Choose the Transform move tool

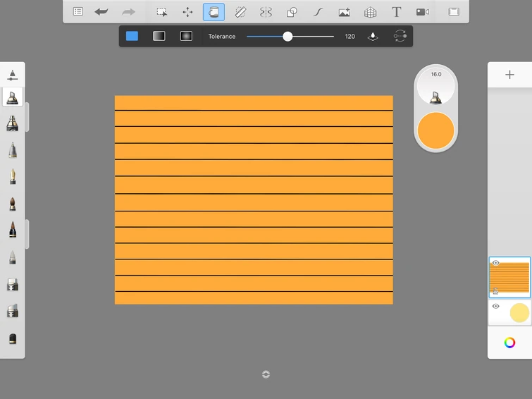(187, 12)
